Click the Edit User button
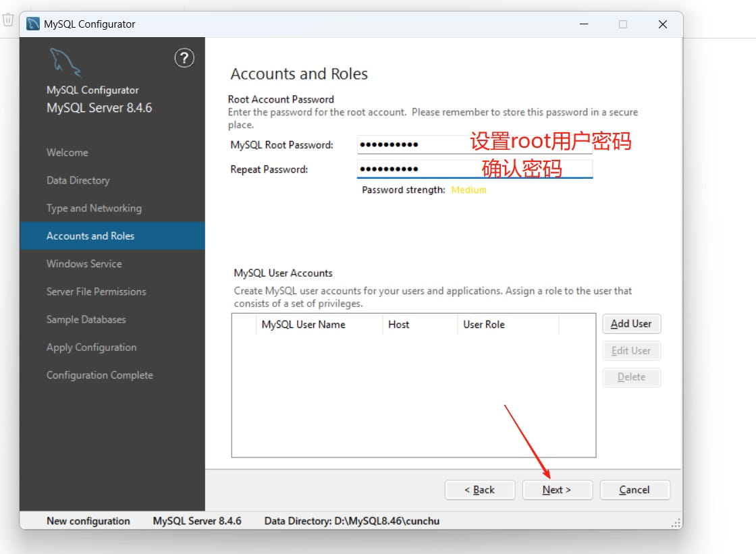 pos(631,350)
